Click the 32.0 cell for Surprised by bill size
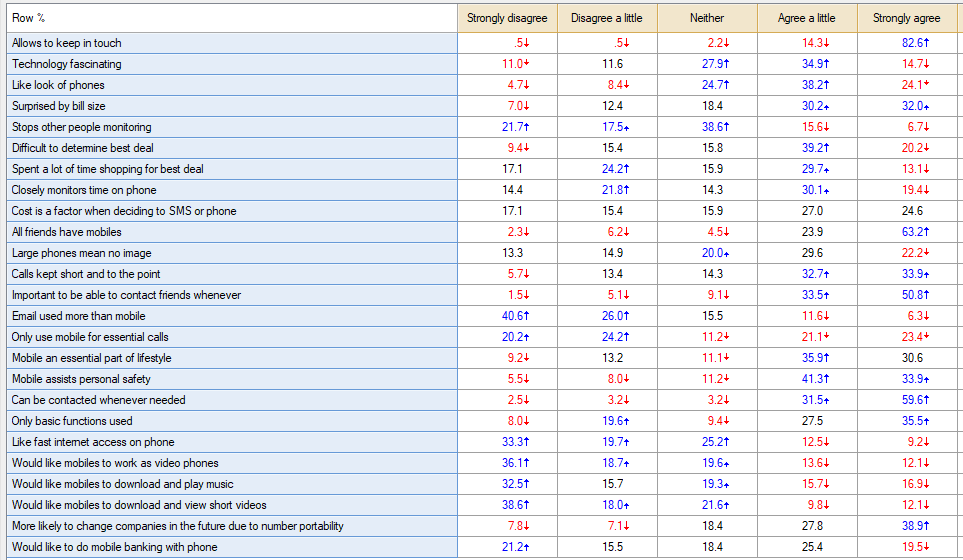This screenshot has height=560, width=963. 907,106
